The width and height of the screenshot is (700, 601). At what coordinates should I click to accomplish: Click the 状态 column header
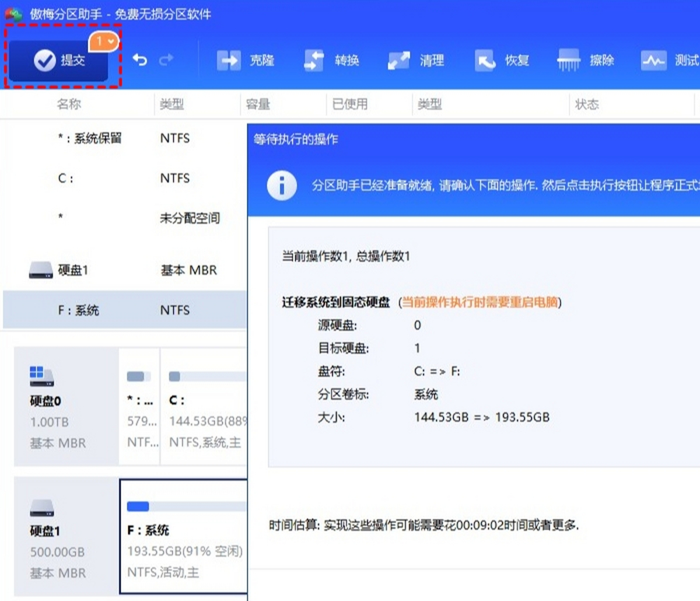(x=587, y=104)
